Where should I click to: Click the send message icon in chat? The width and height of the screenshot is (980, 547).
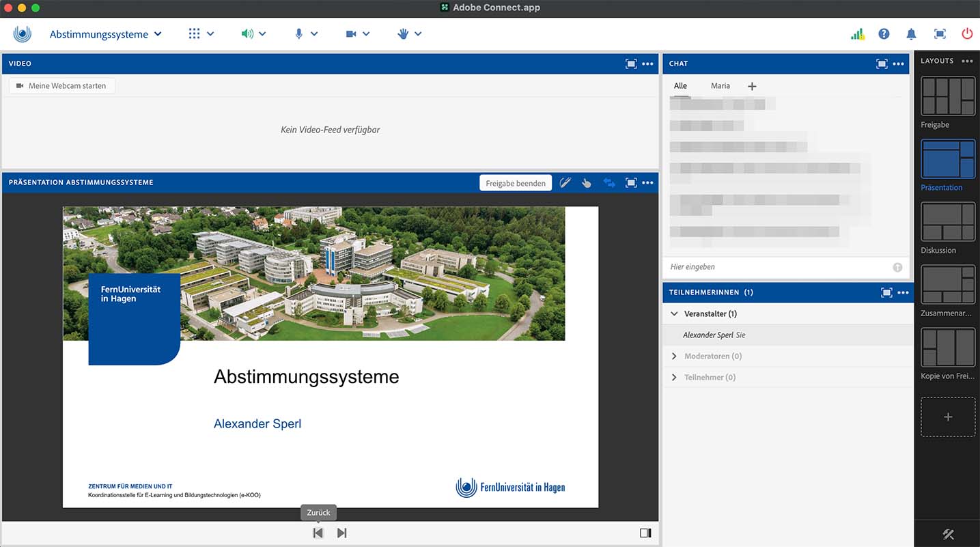coord(897,267)
